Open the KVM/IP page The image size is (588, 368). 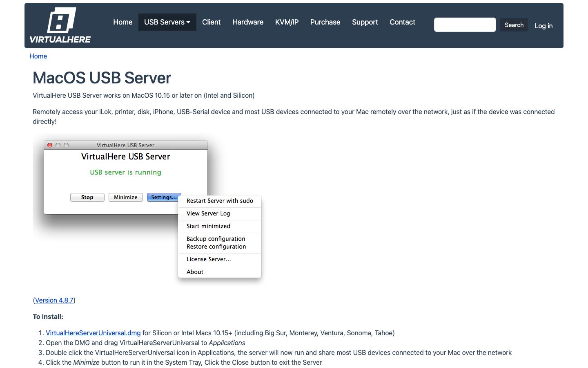pyautogui.click(x=287, y=22)
